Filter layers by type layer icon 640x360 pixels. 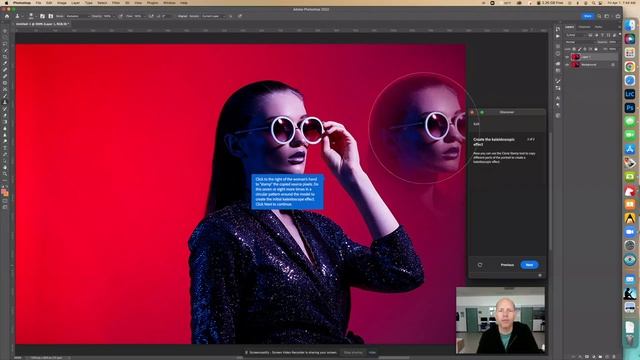[602, 35]
